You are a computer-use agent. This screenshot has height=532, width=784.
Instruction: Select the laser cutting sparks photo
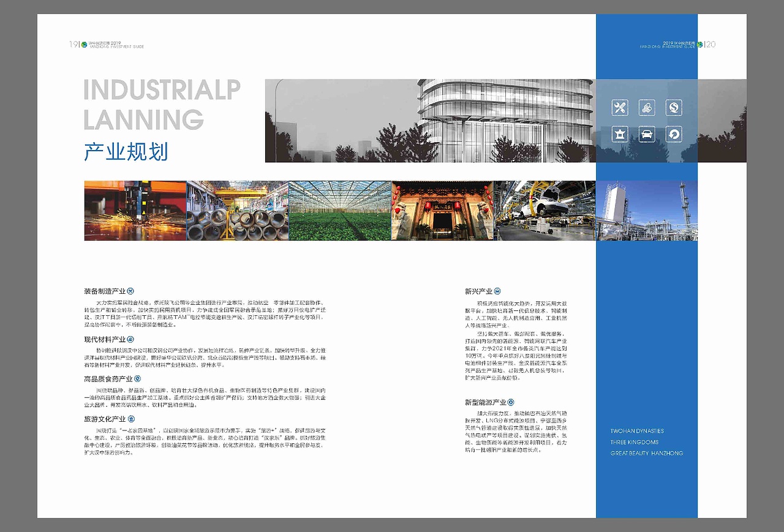(x=135, y=211)
